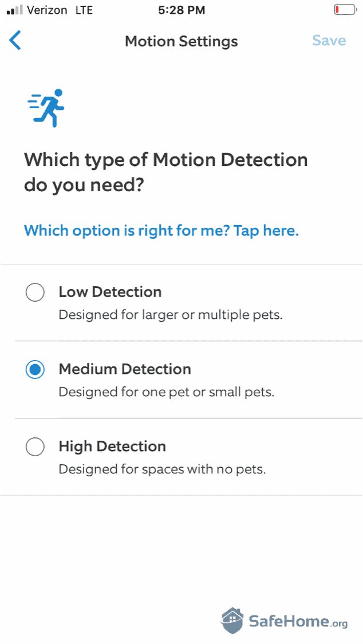This screenshot has height=644, width=363.
Task: Select the High Detection radio button
Action: (x=35, y=447)
